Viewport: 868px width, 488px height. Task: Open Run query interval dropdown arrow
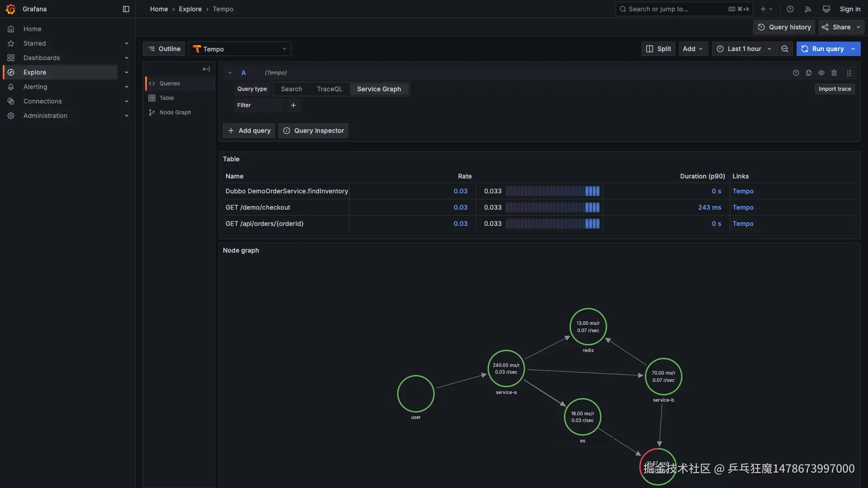tap(854, 49)
